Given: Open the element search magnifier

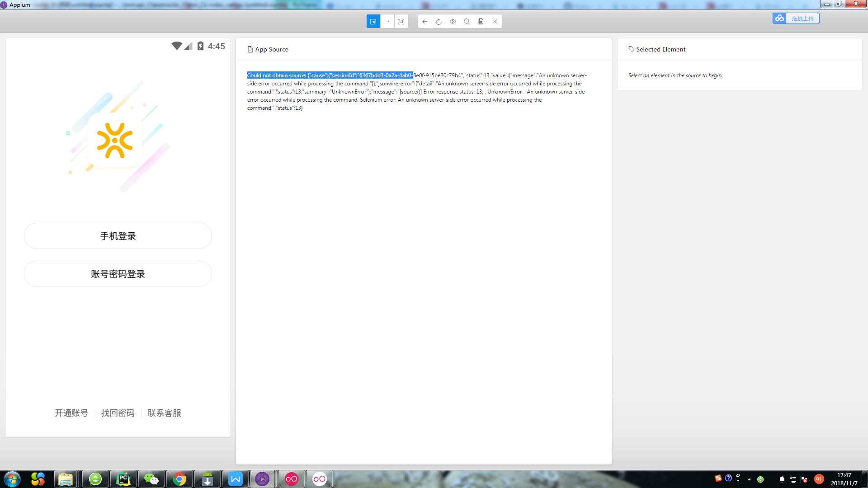Looking at the screenshot, I should coord(467,21).
